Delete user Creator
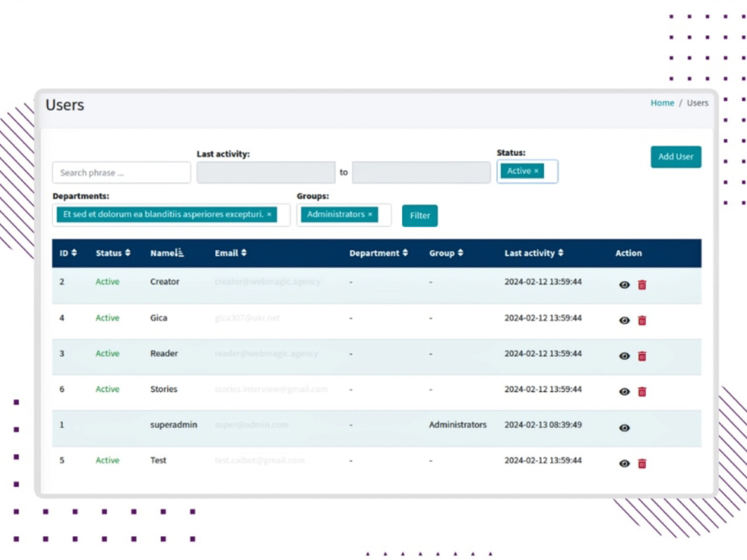The height and width of the screenshot is (560, 747). point(642,284)
